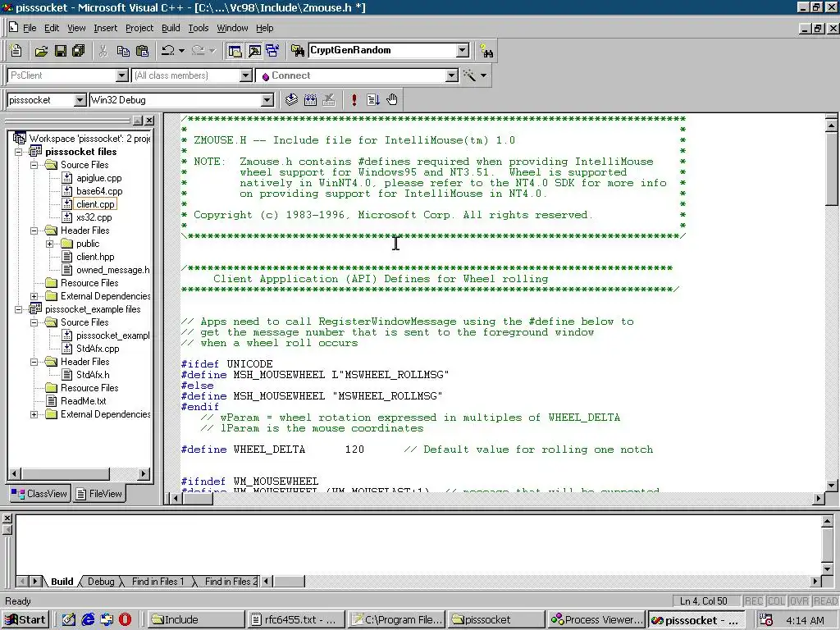Click the Process Viewer taskbar button

pos(597,620)
